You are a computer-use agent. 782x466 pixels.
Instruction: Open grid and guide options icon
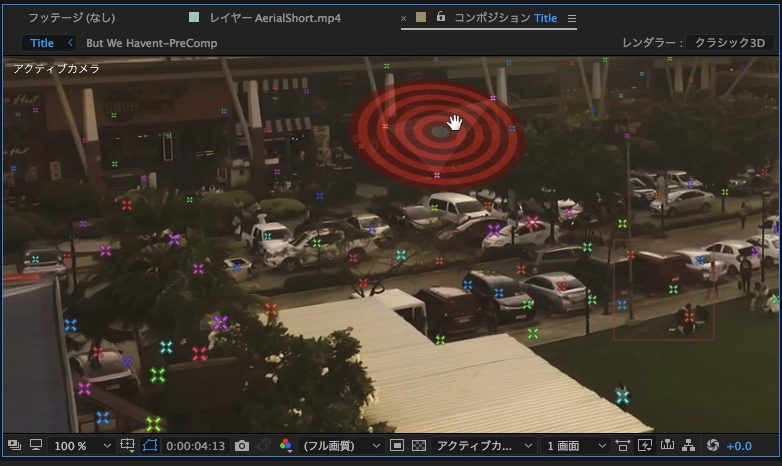[127, 445]
